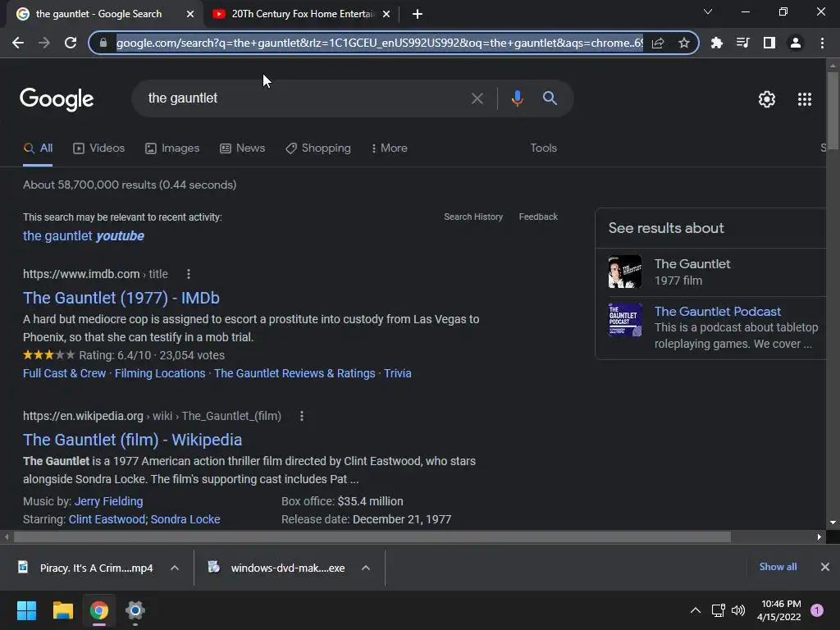This screenshot has width=840, height=630.
Task: Click the Feedback link
Action: pyautogui.click(x=538, y=217)
